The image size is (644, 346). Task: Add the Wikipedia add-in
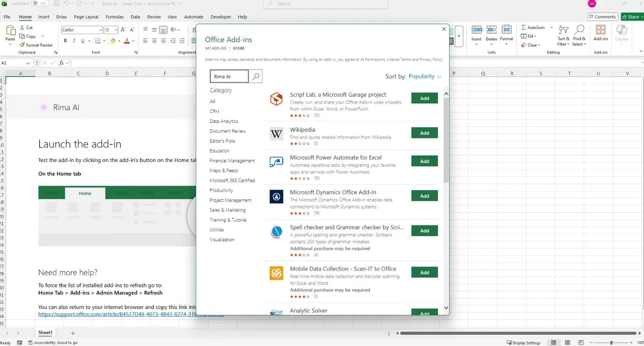425,133
